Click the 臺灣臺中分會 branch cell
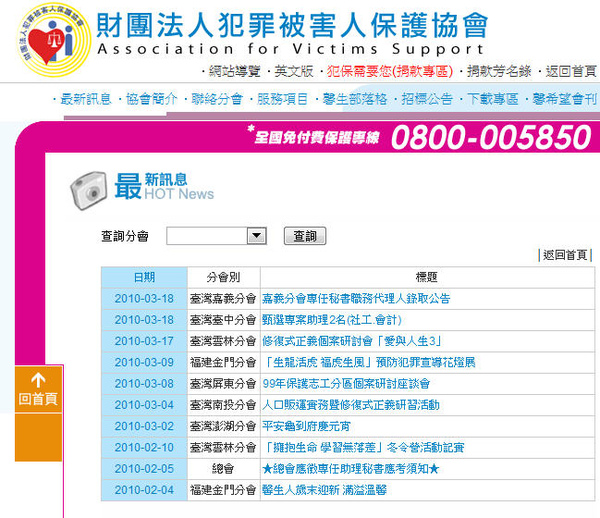This screenshot has width=600, height=518. pyautogui.click(x=223, y=320)
